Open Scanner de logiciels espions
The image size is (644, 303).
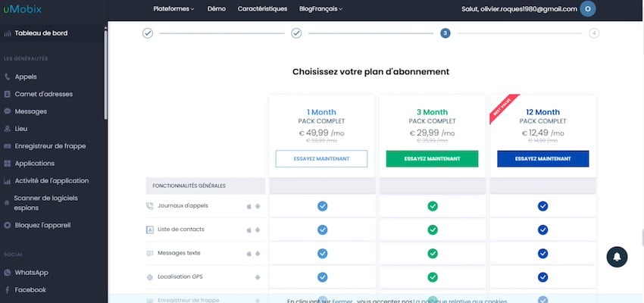[45, 203]
